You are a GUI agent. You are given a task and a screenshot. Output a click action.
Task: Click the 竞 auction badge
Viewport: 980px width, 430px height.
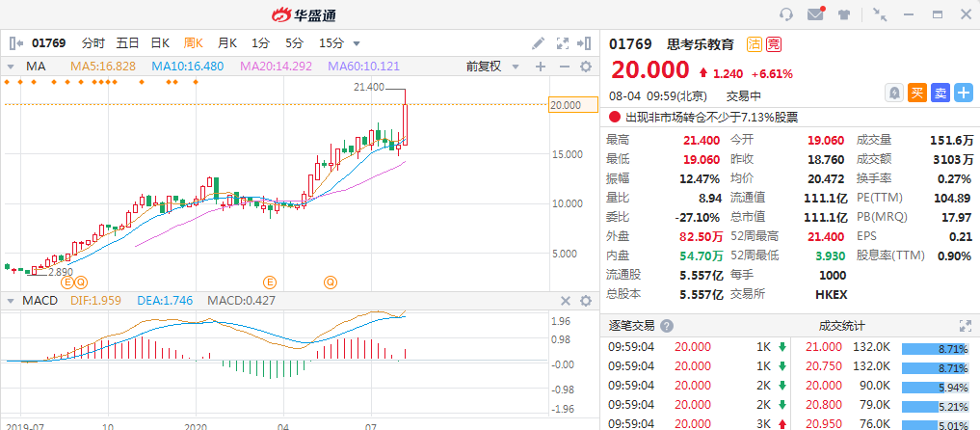pyautogui.click(x=774, y=43)
